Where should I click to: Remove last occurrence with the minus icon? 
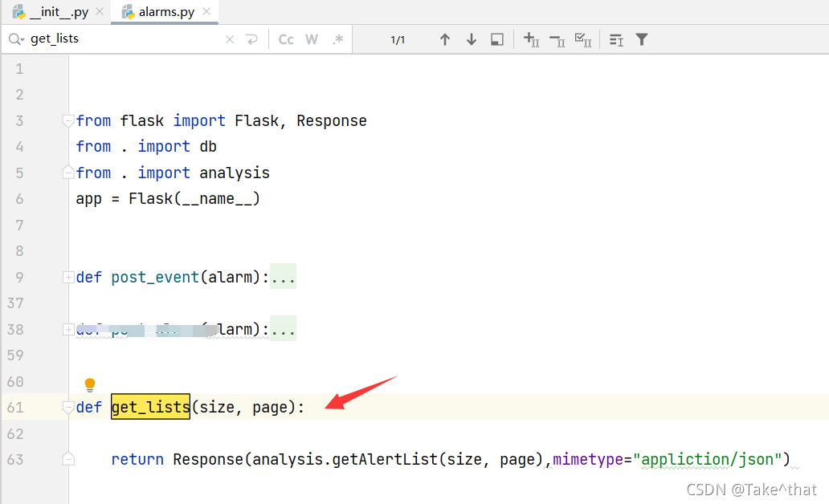(x=557, y=39)
